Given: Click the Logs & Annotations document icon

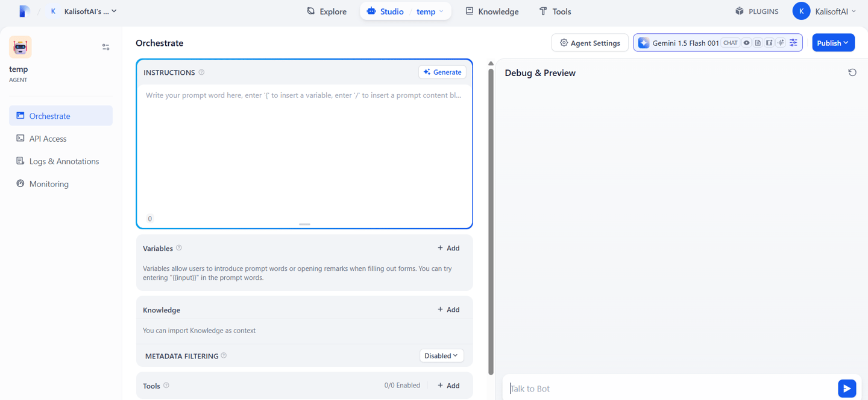Looking at the screenshot, I should (x=20, y=161).
